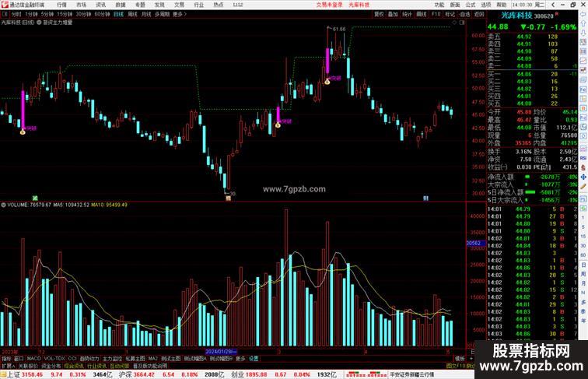Click the left purple 突破 signal marker
Image resolution: width=588 pixels, height=379 pixels.
pyautogui.click(x=31, y=128)
